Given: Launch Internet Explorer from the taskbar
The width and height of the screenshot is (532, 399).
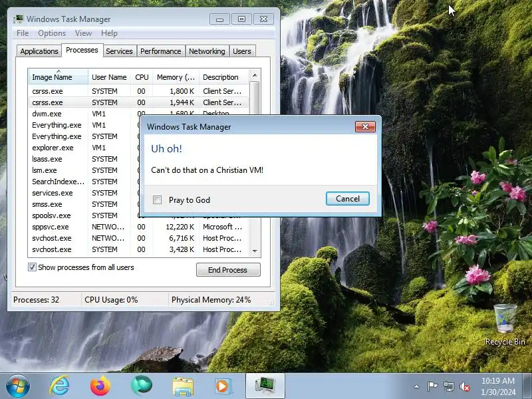Looking at the screenshot, I should coord(59,386).
